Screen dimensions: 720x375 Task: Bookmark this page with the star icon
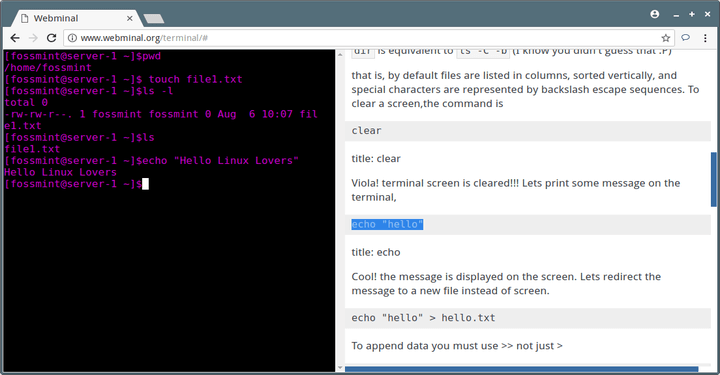tap(665, 38)
